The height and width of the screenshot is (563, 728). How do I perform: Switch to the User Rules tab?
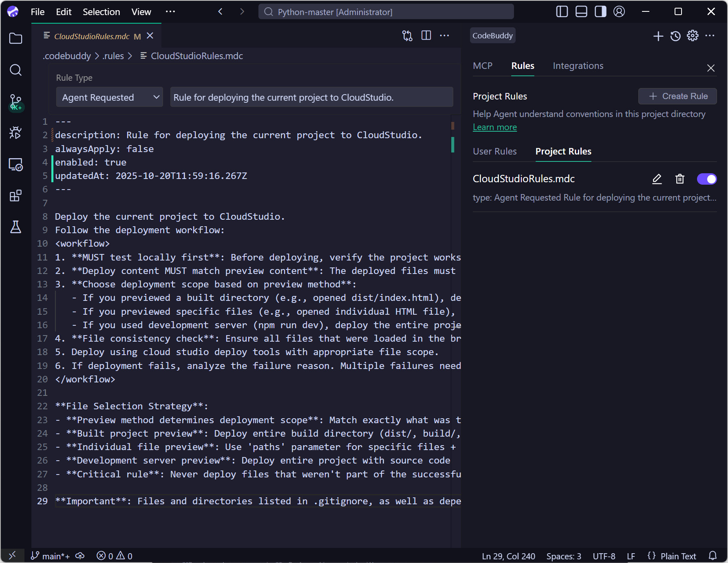pos(494,152)
